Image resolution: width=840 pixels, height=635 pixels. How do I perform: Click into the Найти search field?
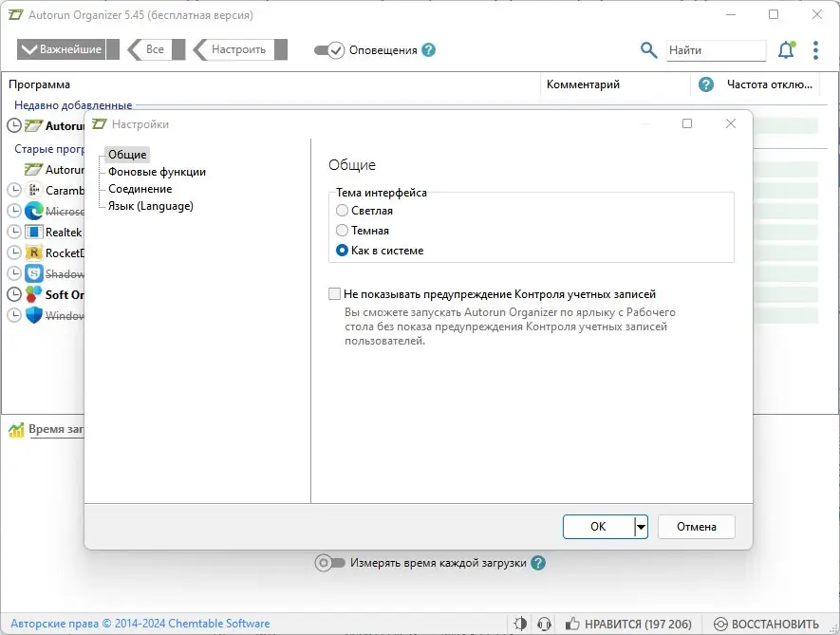tap(716, 50)
